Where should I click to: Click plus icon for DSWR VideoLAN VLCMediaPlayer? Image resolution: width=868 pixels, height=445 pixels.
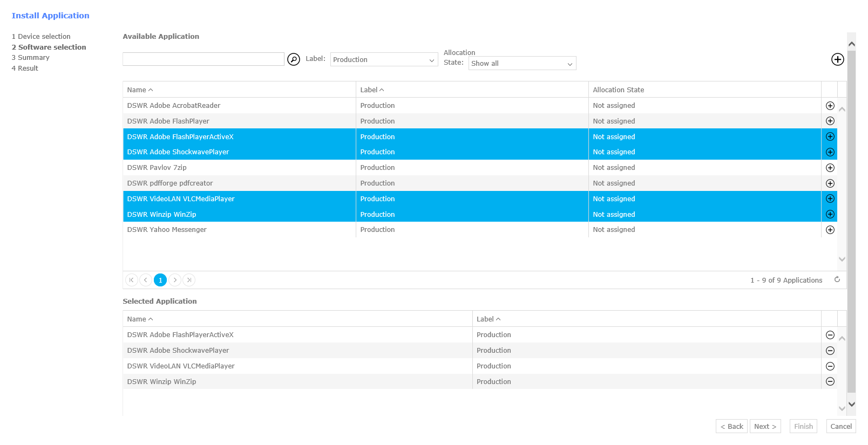tap(830, 198)
